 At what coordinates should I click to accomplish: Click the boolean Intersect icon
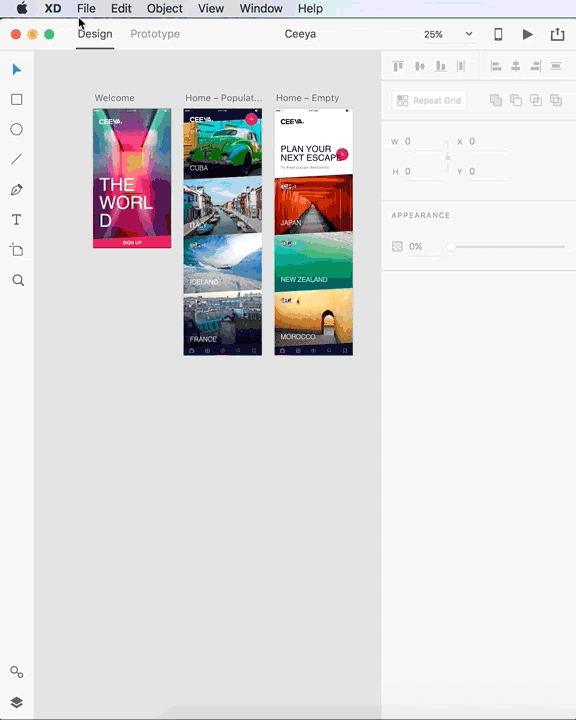point(536,100)
